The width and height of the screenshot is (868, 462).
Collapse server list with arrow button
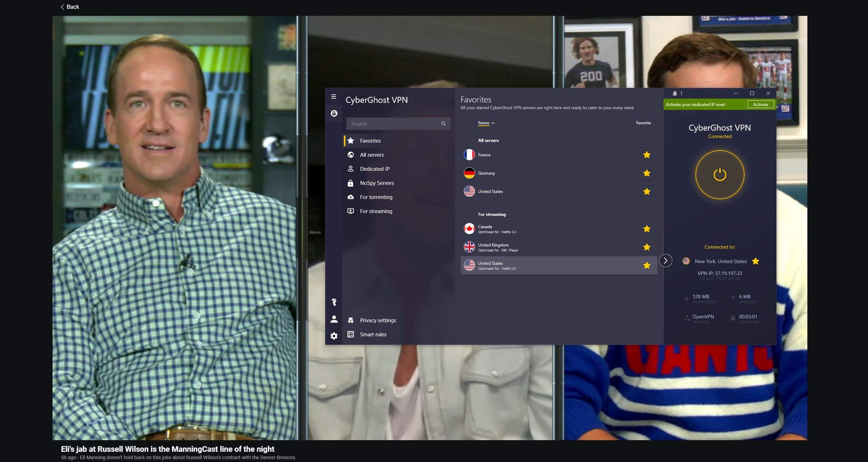point(665,261)
